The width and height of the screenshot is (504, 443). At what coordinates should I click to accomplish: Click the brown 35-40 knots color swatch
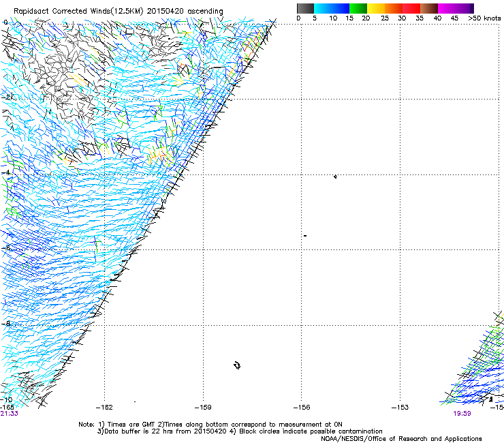[x=429, y=8]
